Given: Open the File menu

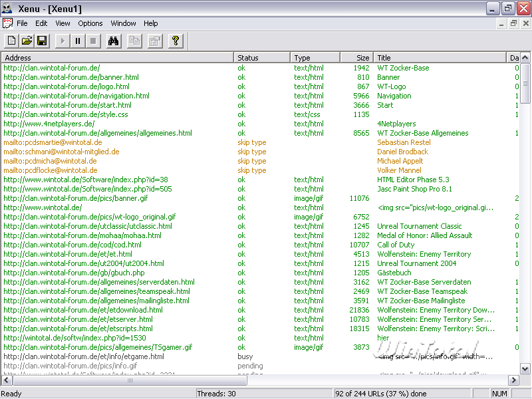Looking at the screenshot, I should [x=22, y=23].
